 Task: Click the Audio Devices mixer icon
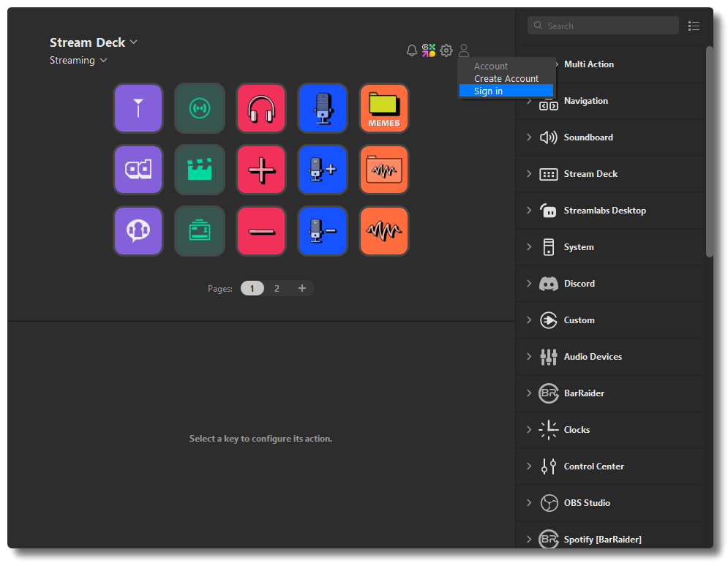coord(548,357)
